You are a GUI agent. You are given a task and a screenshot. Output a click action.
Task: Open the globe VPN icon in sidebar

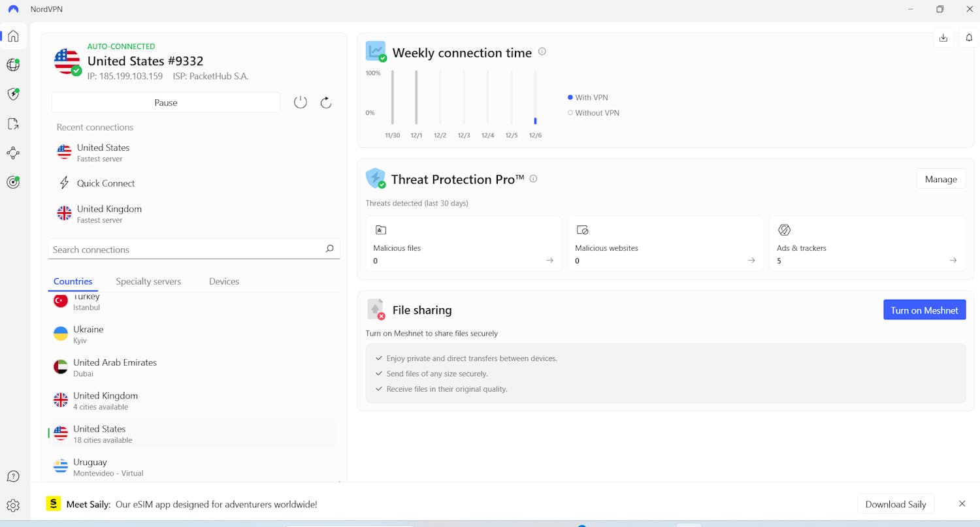click(x=13, y=65)
